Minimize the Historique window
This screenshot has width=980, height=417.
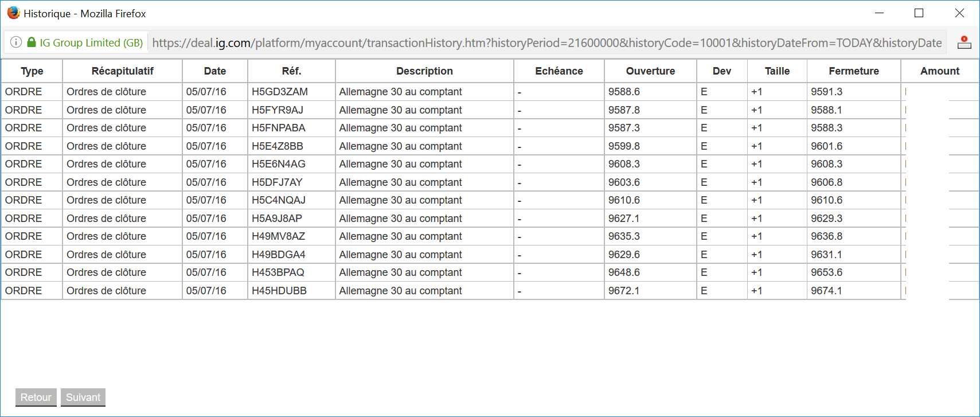(x=880, y=13)
